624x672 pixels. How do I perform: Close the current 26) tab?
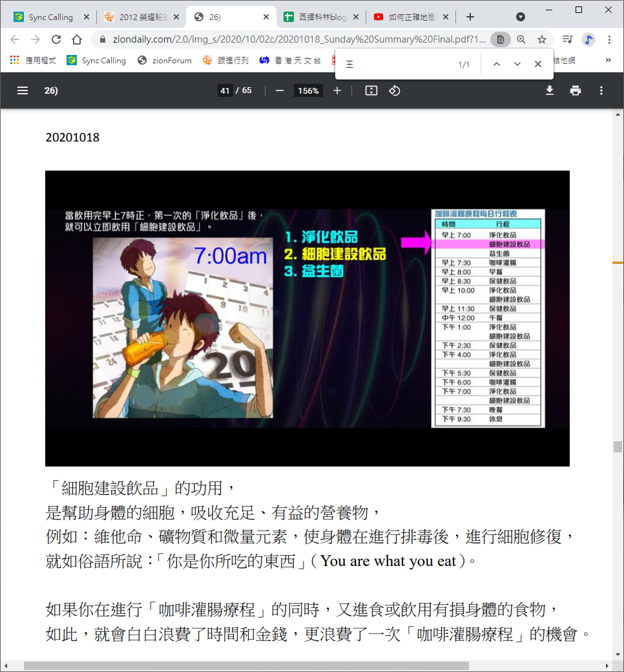tap(265, 17)
